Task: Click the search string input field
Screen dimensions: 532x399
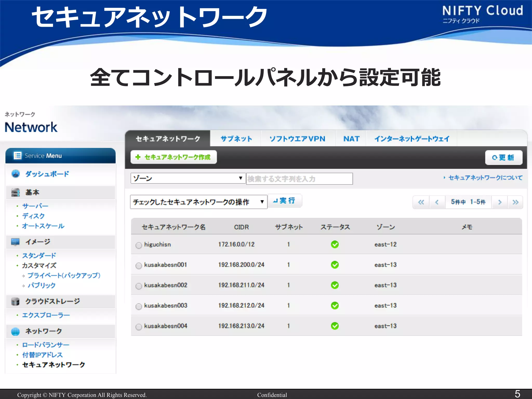Action: 299,179
